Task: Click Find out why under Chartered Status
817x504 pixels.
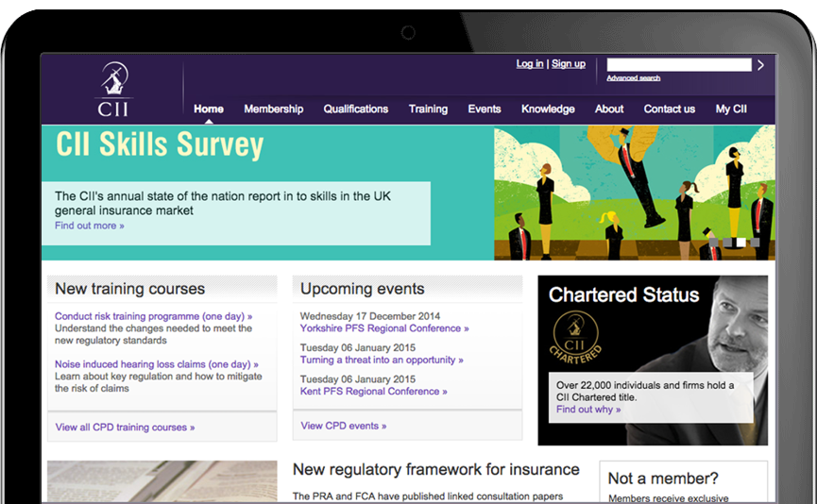Action: click(x=588, y=410)
